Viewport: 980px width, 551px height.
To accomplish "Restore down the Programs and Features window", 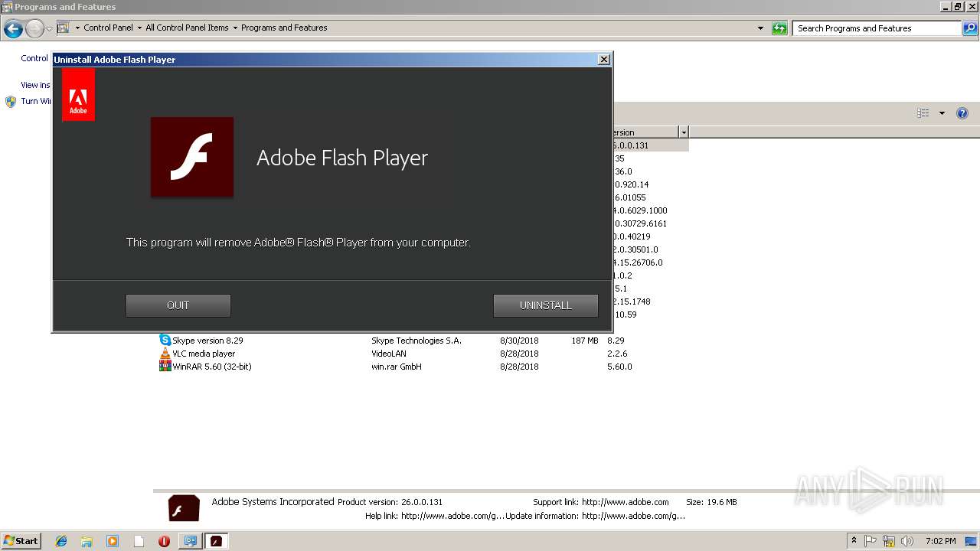I will point(957,6).
